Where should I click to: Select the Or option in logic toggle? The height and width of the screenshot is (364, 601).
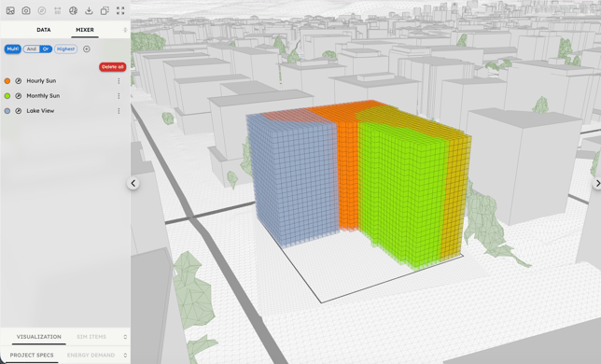(46, 49)
